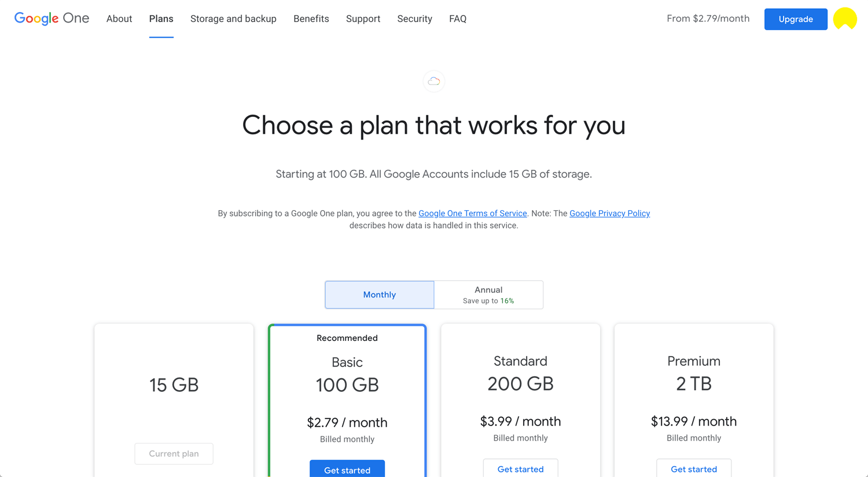Click the Google One logo
The height and width of the screenshot is (477, 868).
point(52,19)
